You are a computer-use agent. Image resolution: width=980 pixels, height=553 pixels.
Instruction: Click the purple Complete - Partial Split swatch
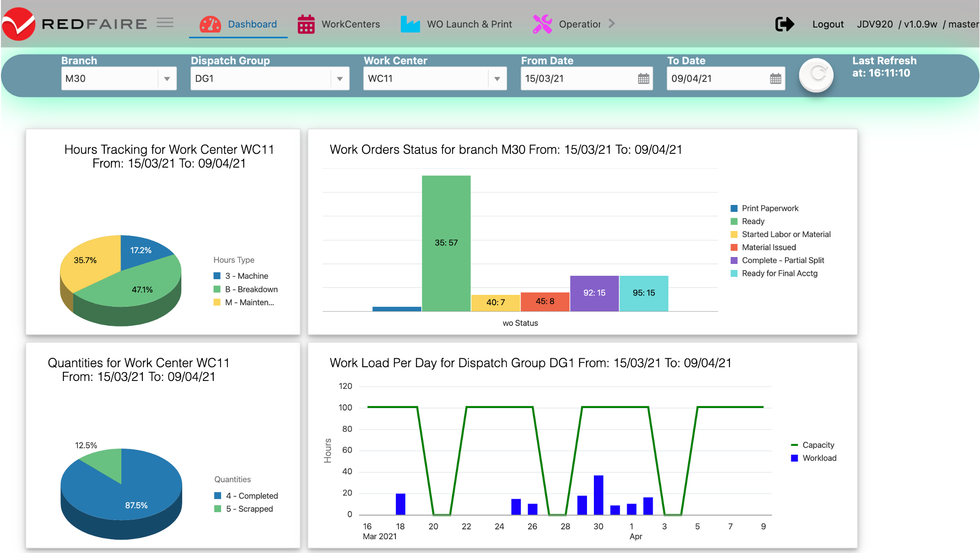[734, 261]
